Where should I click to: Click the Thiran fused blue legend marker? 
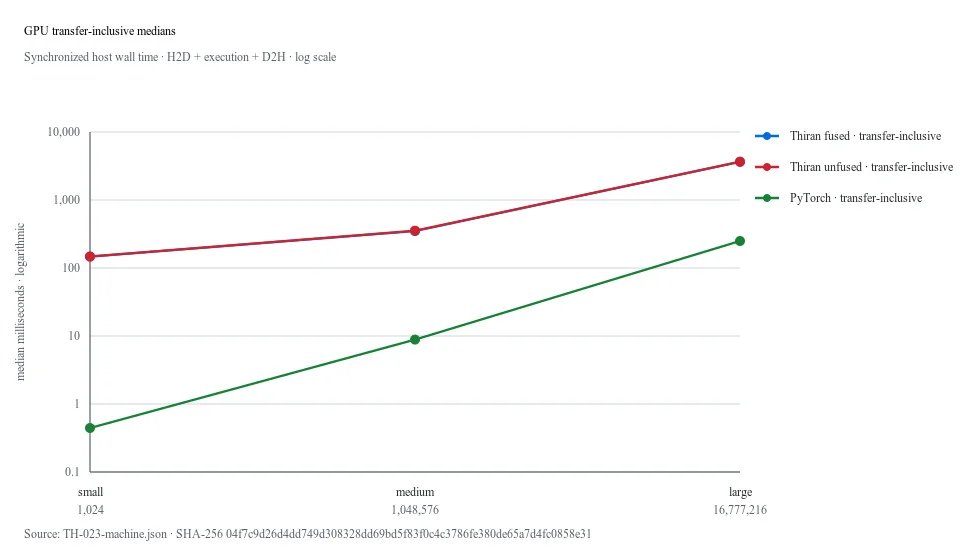click(x=767, y=136)
